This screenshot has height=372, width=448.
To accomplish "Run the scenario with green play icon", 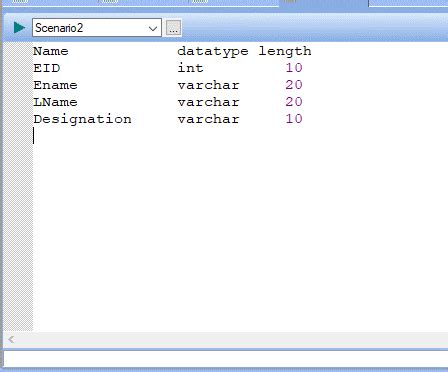I will tap(19, 27).
